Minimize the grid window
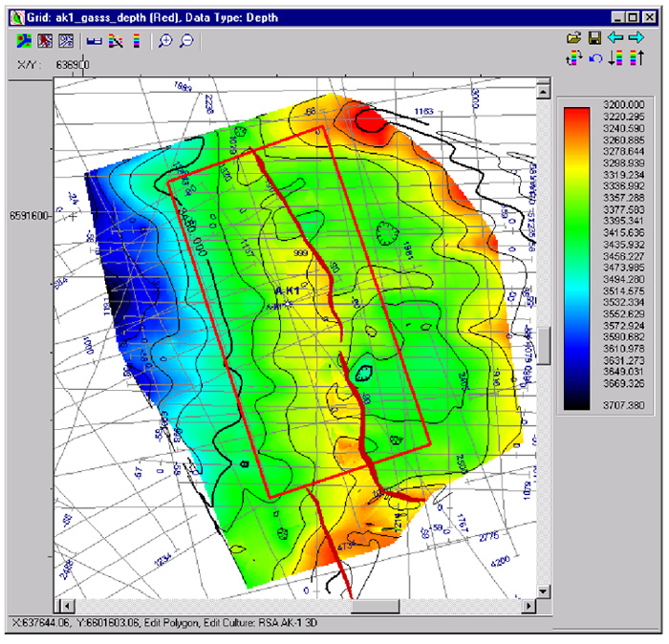This screenshot has width=669, height=644. pos(618,17)
